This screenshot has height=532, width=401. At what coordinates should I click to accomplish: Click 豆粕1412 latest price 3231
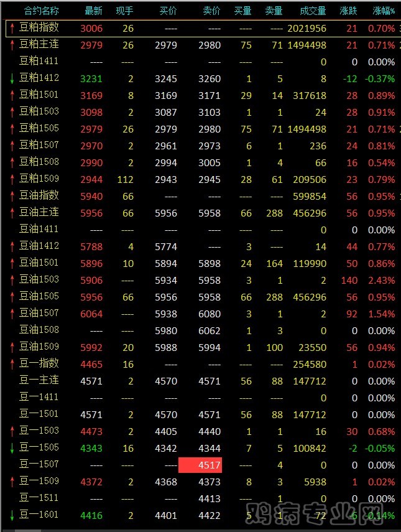pyautogui.click(x=91, y=79)
